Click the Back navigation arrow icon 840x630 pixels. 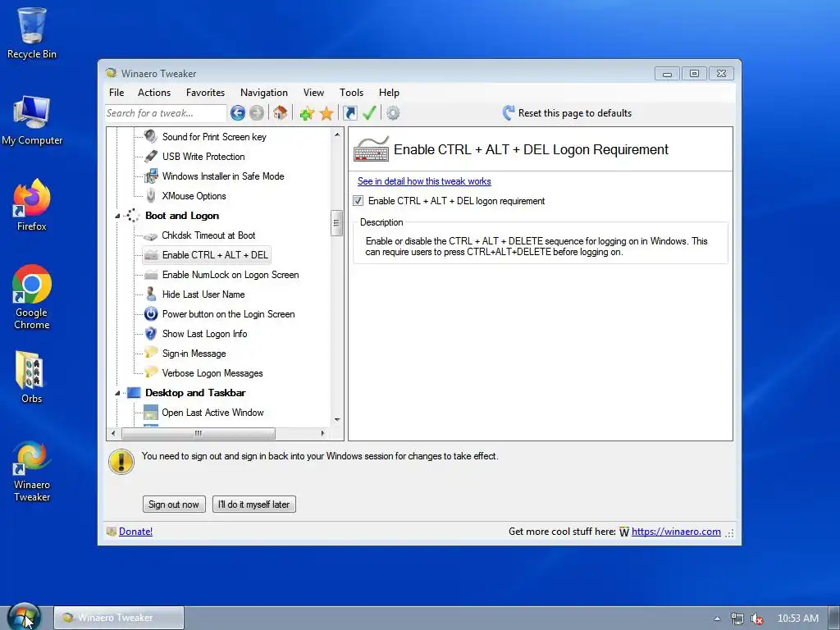coord(238,113)
